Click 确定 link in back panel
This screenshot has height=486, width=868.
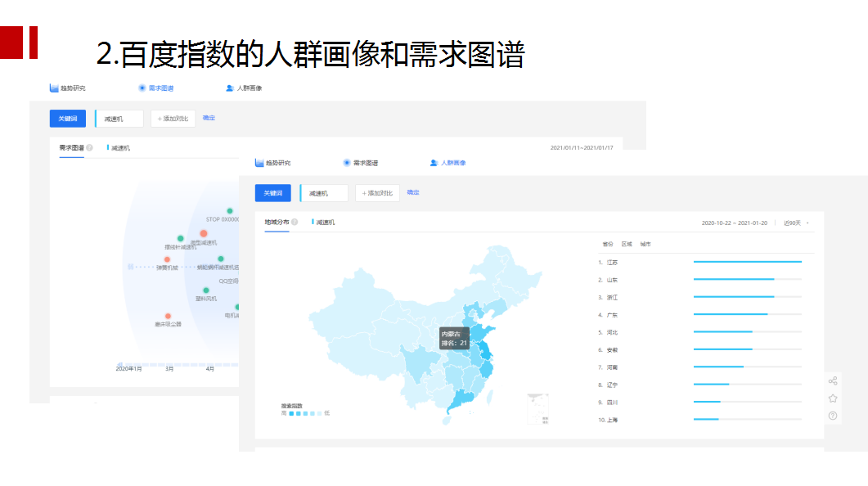(x=209, y=118)
